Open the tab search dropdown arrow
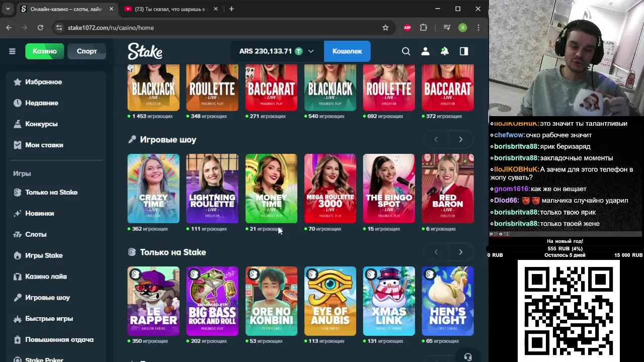 coord(8,9)
